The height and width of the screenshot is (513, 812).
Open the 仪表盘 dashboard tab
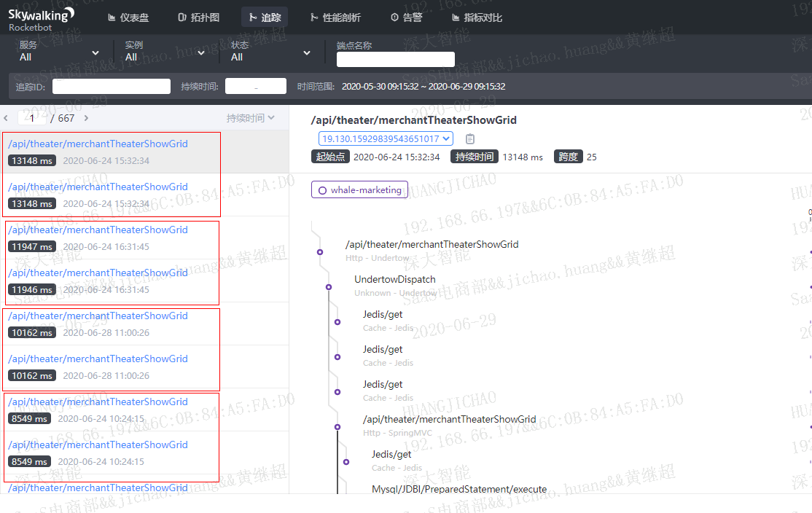128,17
